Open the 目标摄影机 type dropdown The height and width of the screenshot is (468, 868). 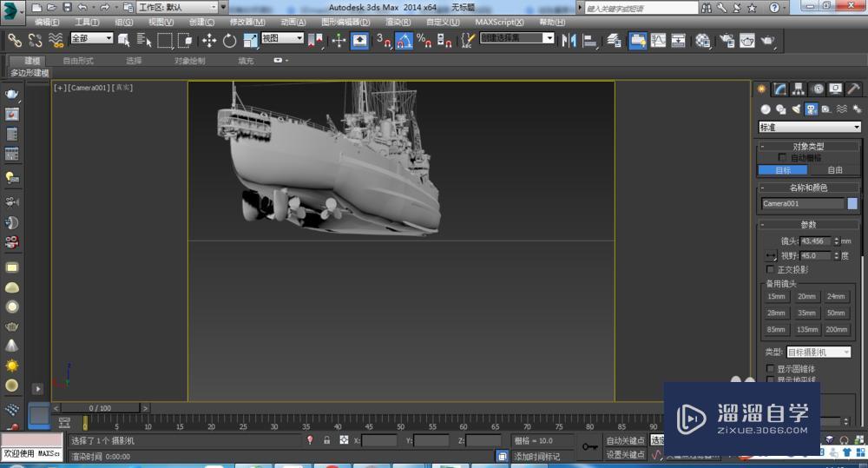(x=819, y=353)
